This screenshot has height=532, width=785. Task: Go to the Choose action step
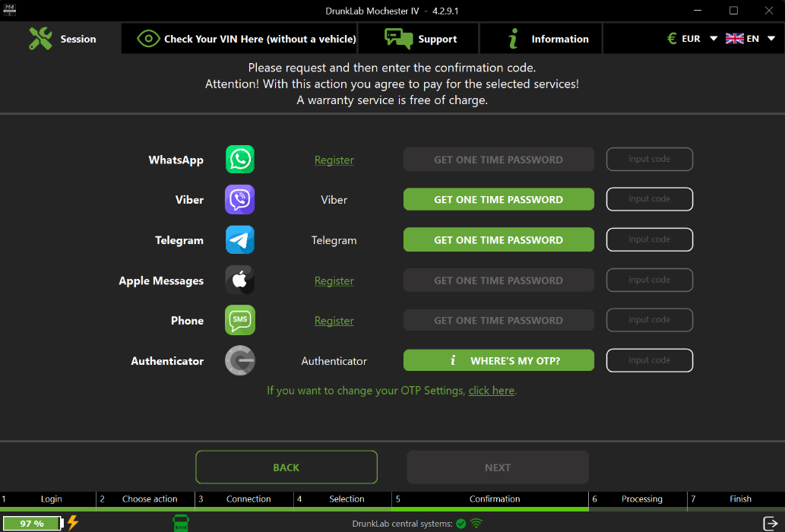tap(149, 499)
